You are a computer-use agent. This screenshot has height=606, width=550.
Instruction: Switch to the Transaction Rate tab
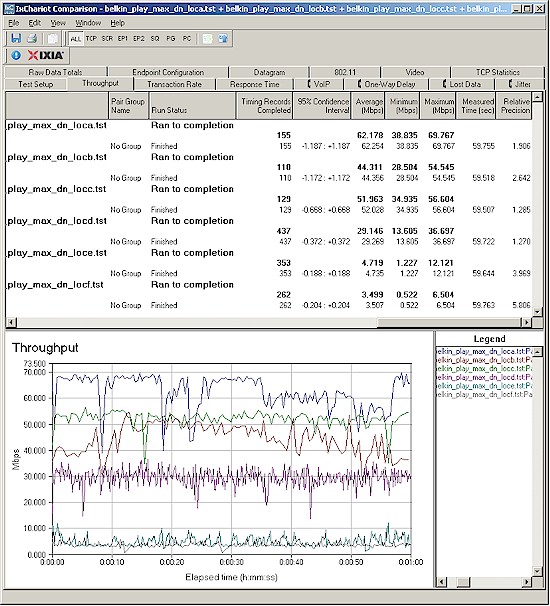point(175,84)
